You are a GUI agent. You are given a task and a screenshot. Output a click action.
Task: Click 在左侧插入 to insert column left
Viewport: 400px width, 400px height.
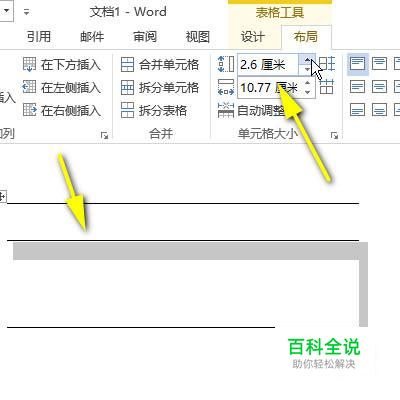62,88
